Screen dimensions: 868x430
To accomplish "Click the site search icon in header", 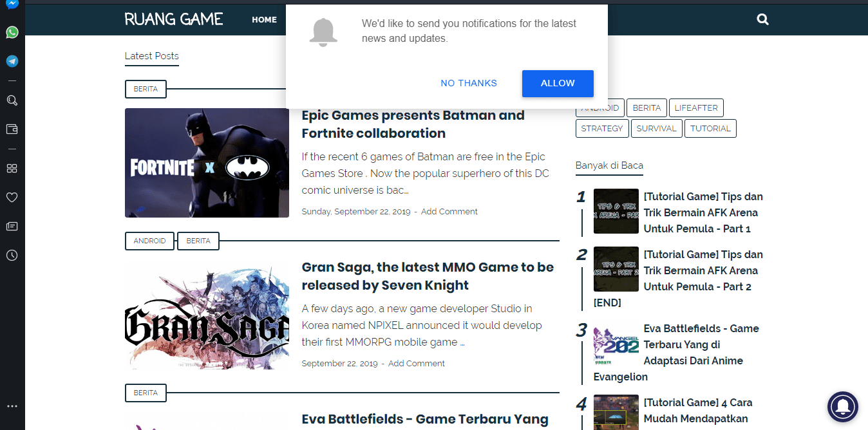I will coord(763,19).
